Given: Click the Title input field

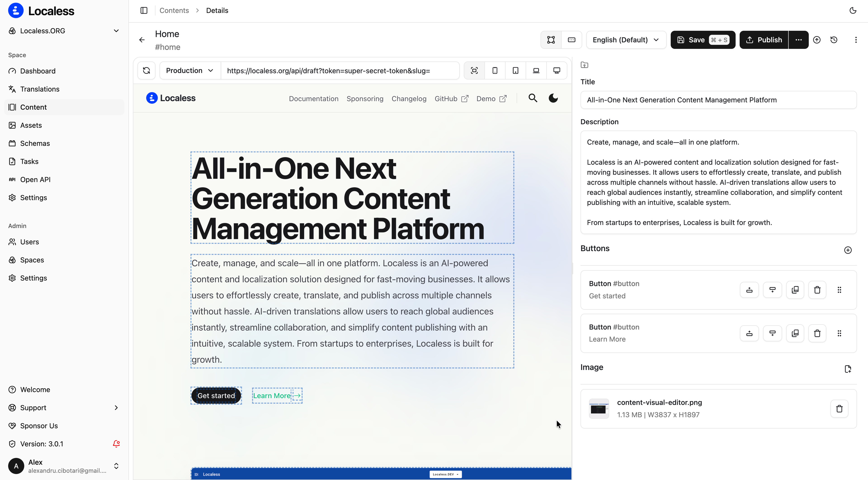Looking at the screenshot, I should point(718,100).
